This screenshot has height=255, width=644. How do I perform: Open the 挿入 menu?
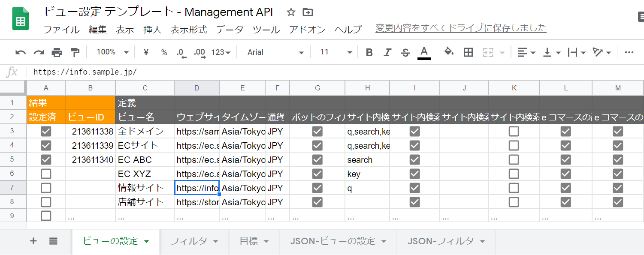(x=152, y=30)
